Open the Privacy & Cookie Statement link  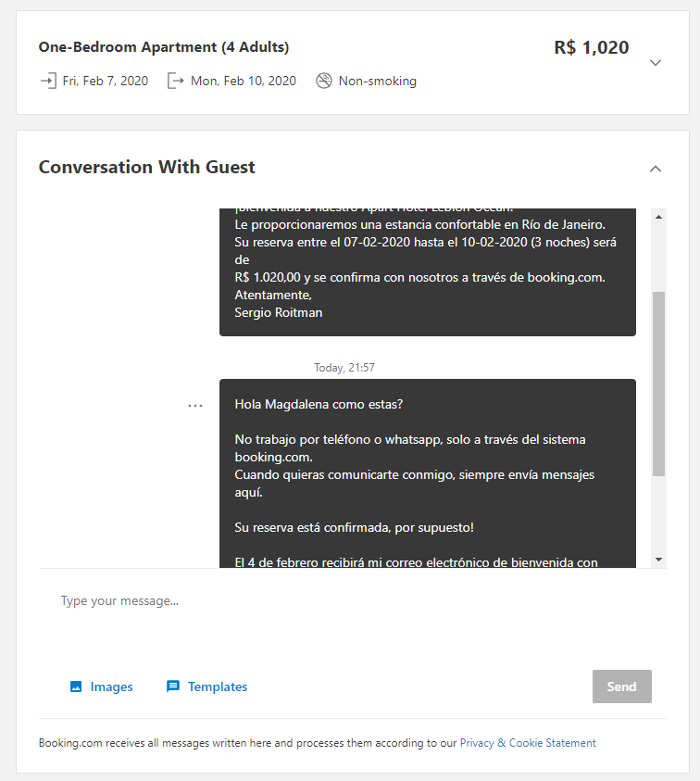[x=528, y=743]
